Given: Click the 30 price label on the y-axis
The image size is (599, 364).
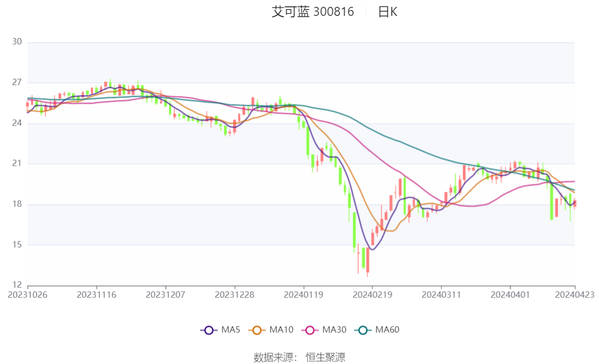Looking at the screenshot, I should (x=16, y=42).
